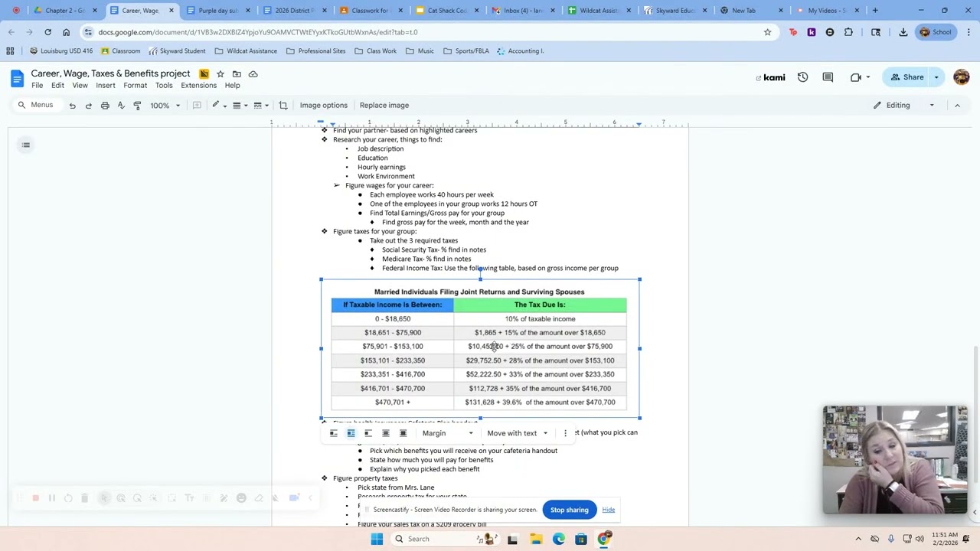Screen dimensions: 980x551
Task: Open the Chrome three-dot menu
Action: point(969,32)
